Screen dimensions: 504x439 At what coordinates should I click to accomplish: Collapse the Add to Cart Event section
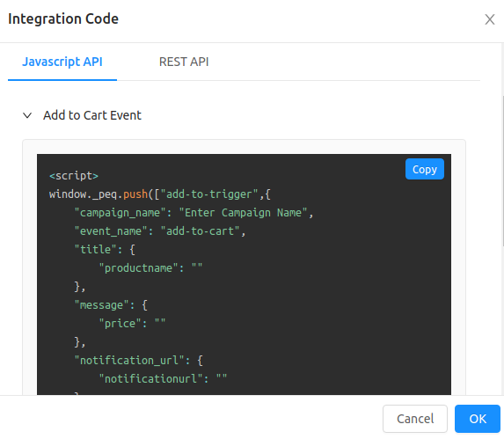pos(27,115)
